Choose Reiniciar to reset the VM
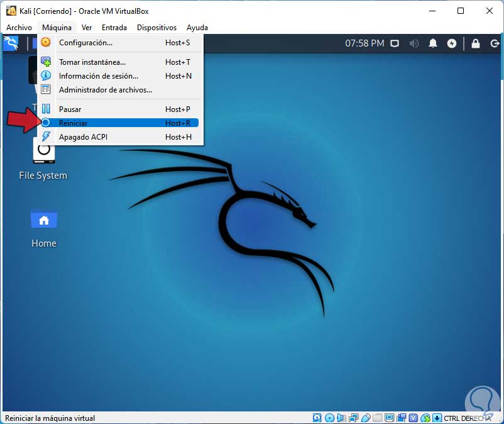504x424 pixels. point(120,123)
